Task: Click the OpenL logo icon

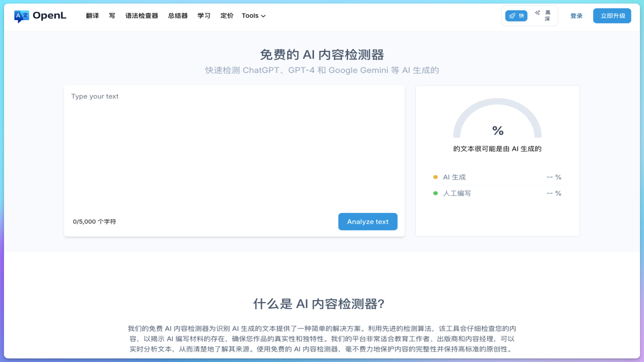Action: coord(21,15)
